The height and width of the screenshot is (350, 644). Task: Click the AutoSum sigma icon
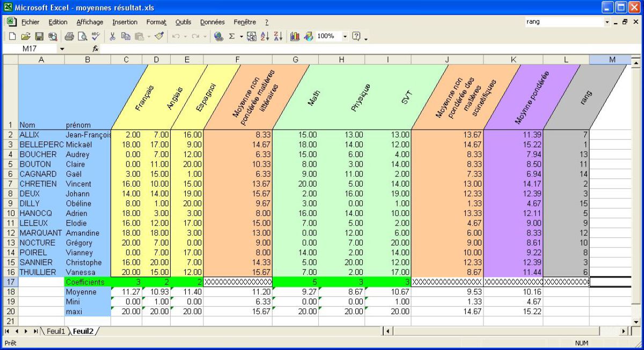tap(232, 36)
